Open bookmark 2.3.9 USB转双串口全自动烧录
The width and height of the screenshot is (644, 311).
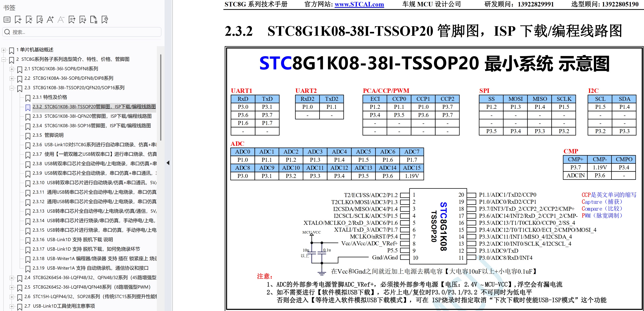click(95, 173)
